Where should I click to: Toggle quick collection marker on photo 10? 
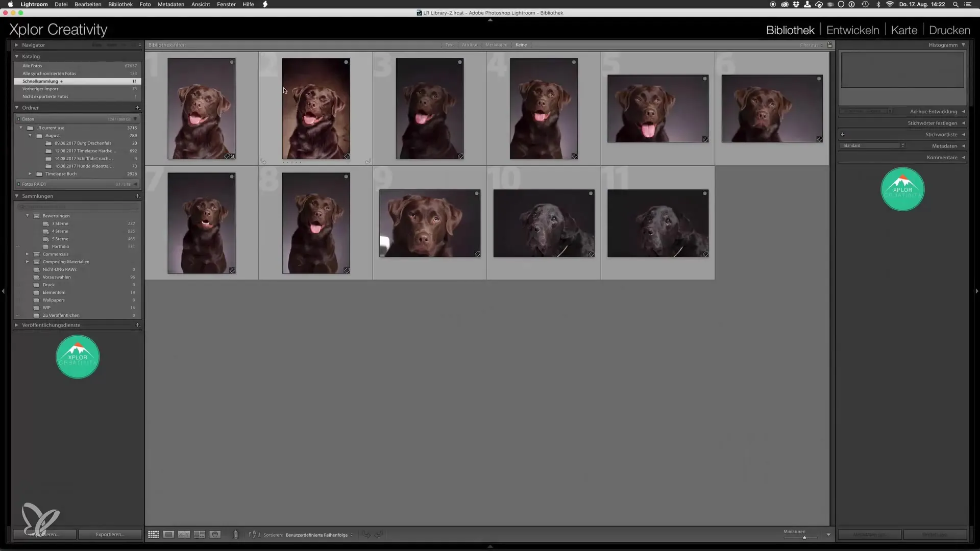tap(591, 193)
